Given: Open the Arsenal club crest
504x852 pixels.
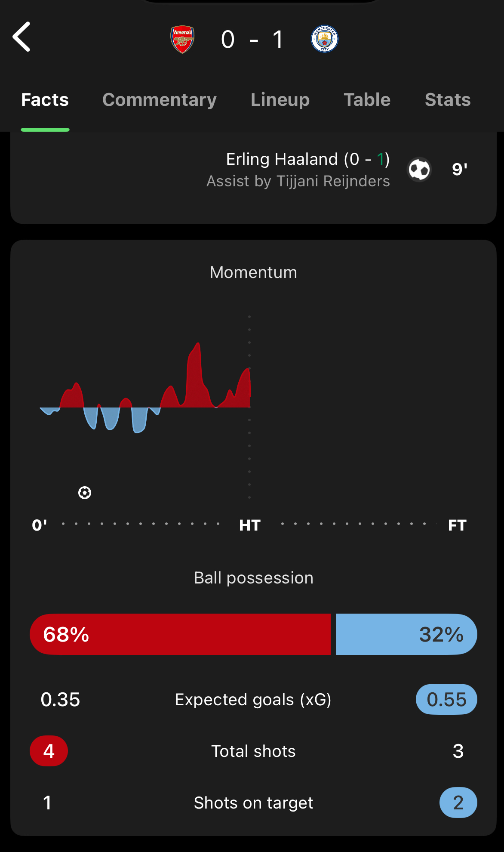Looking at the screenshot, I should [x=182, y=39].
